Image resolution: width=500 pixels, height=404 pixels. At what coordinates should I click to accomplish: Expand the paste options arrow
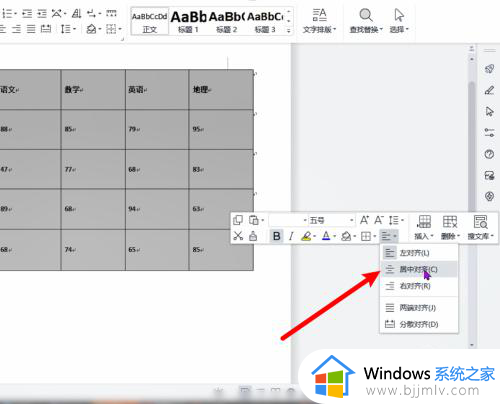263,221
